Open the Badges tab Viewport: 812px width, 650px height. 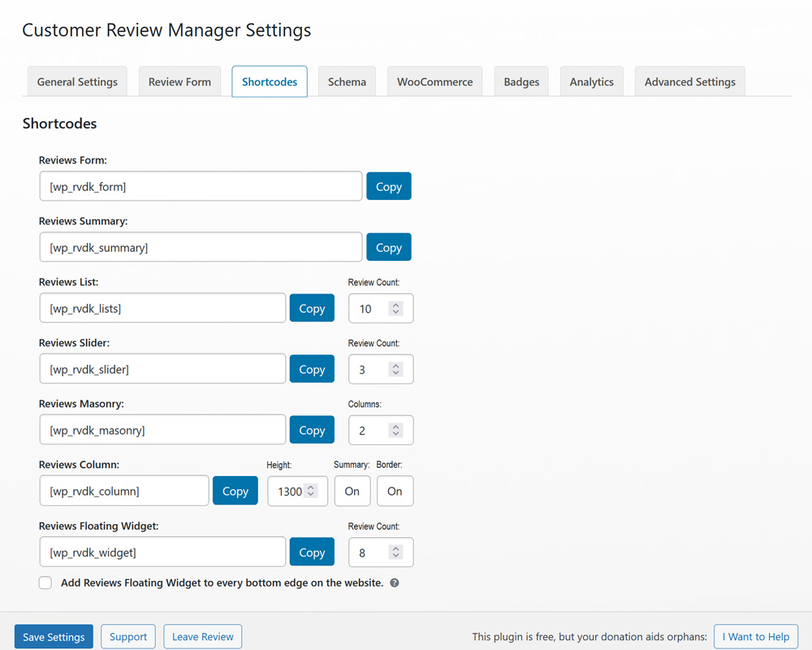pyautogui.click(x=521, y=82)
